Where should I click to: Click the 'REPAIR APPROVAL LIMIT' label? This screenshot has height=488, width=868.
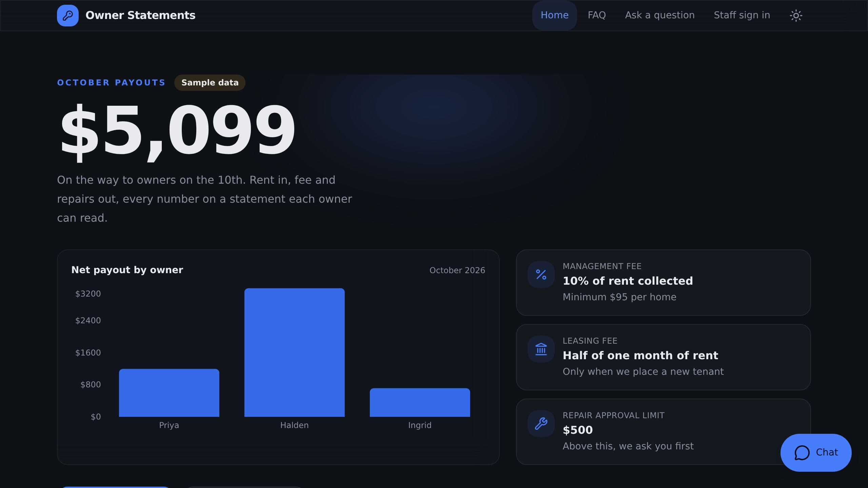point(614,415)
